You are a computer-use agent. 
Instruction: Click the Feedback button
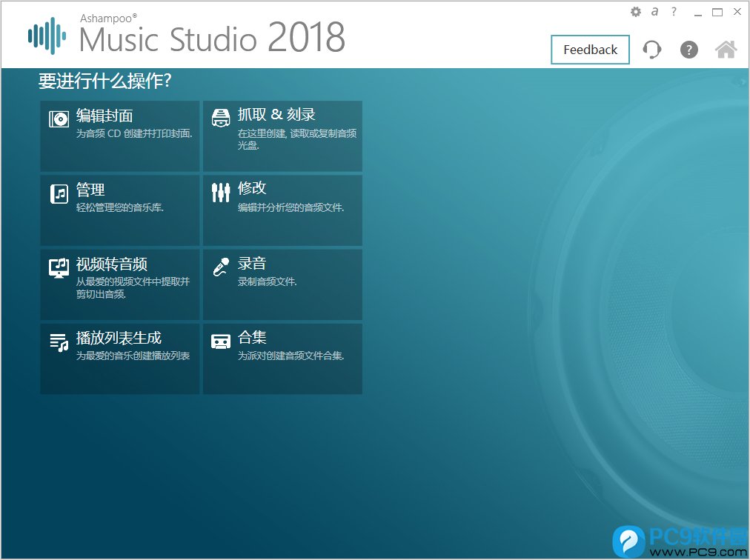coord(590,50)
